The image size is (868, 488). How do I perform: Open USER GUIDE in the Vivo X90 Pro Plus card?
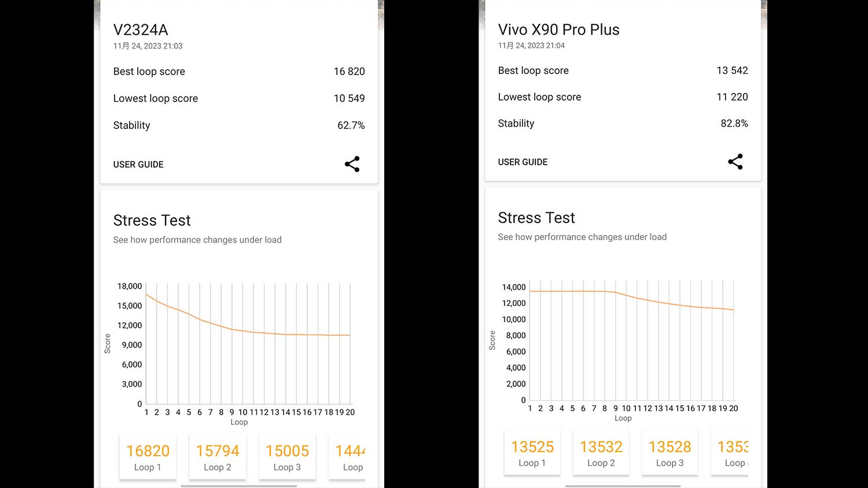523,162
